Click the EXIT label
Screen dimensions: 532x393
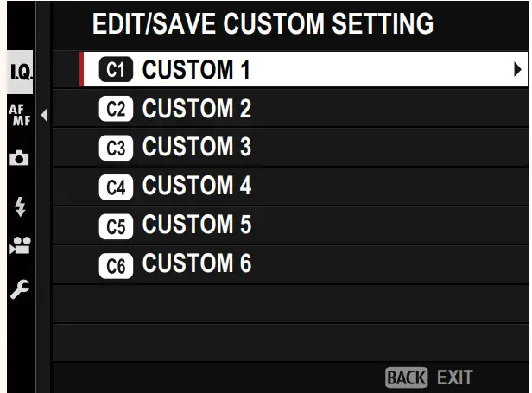point(454,377)
